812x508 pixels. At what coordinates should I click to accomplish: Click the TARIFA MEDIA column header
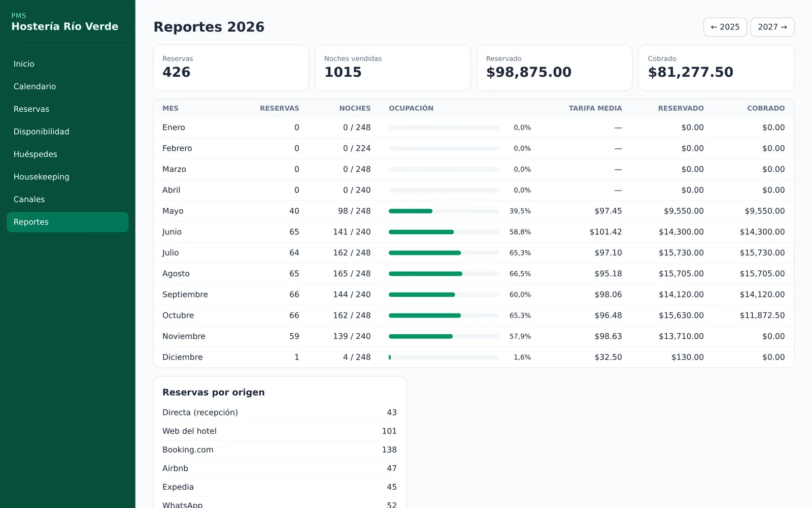coord(595,108)
